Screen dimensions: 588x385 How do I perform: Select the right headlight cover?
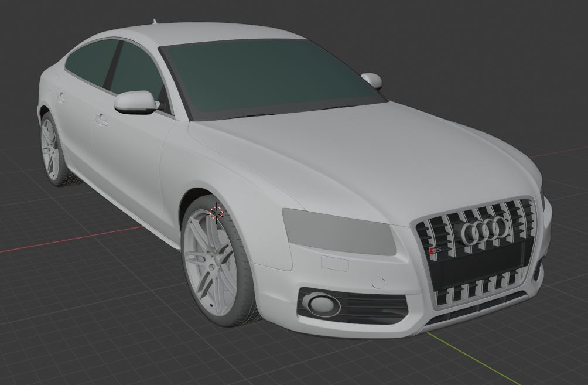pos(340,231)
